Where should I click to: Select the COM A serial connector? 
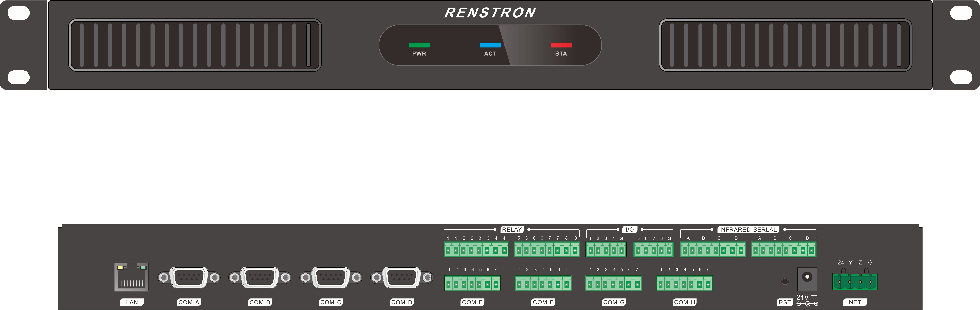point(189,277)
